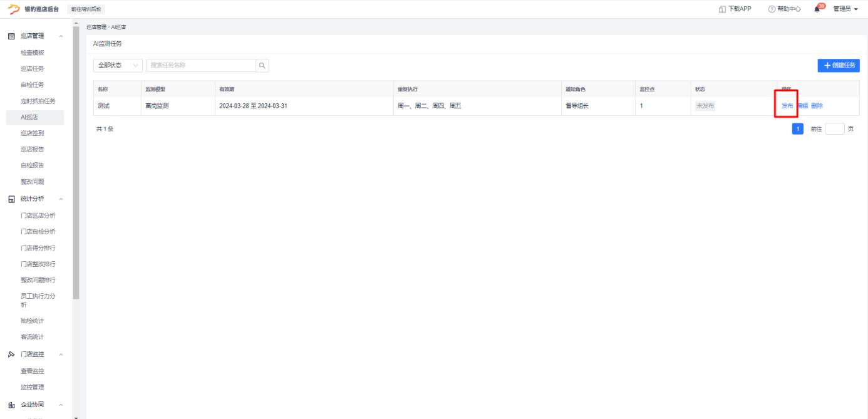Screen dimensions: 868x419
Task: Select 门店得分排行 in the sidebar
Action: point(38,247)
